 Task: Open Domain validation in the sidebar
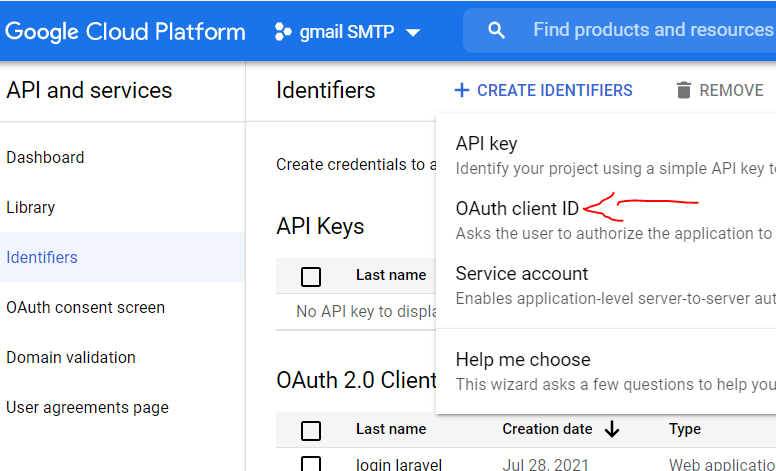(x=71, y=357)
